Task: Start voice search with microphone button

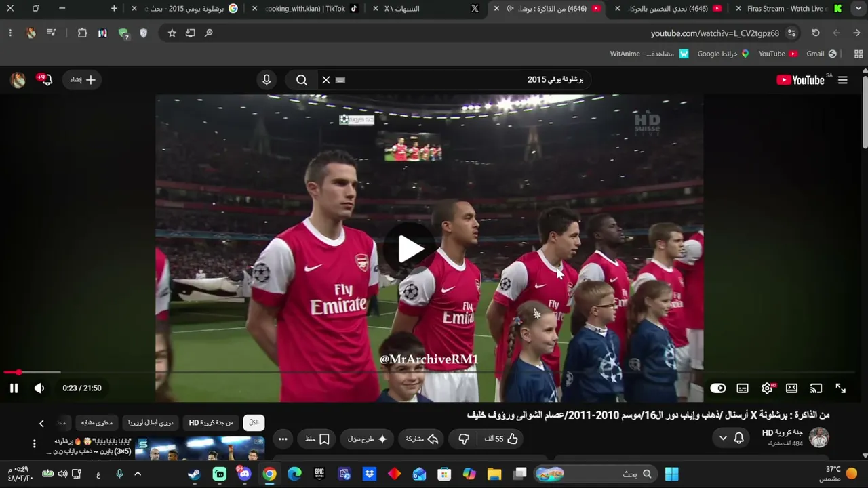Action: coord(267,80)
